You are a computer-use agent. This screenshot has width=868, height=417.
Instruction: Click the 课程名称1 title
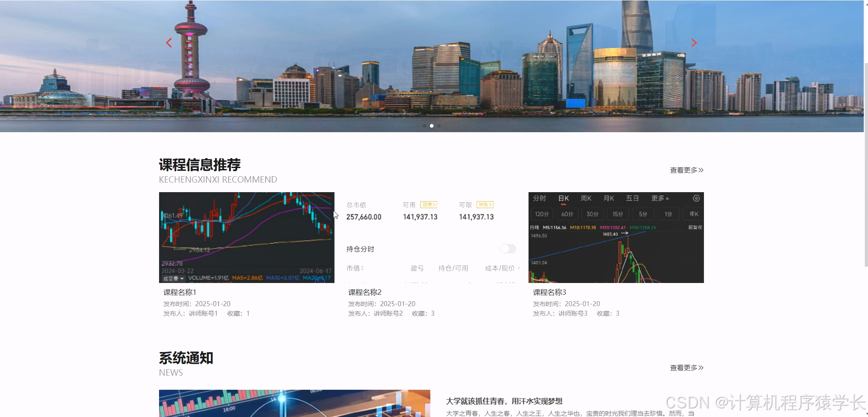tap(180, 292)
